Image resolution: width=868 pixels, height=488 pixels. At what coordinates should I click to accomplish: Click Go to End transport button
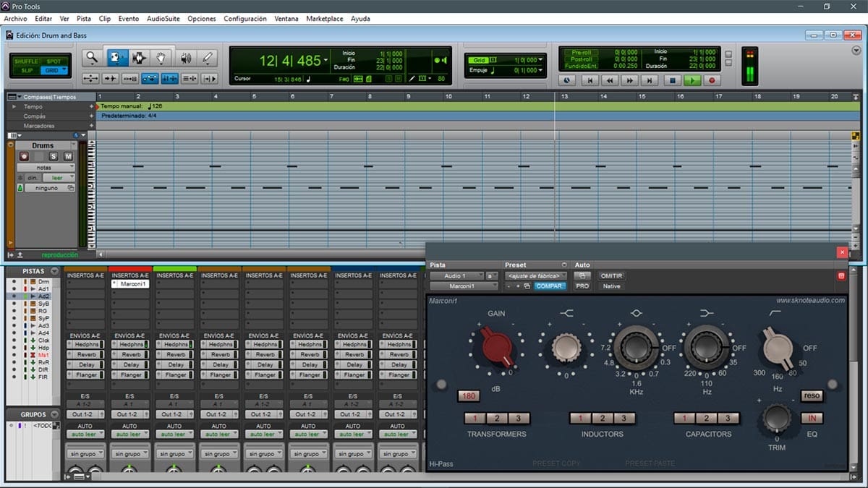(650, 81)
